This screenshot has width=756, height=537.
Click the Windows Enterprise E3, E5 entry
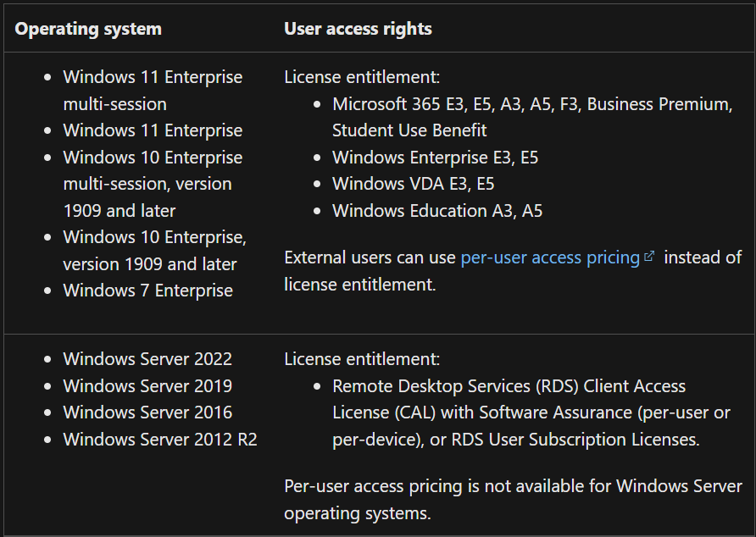435,158
